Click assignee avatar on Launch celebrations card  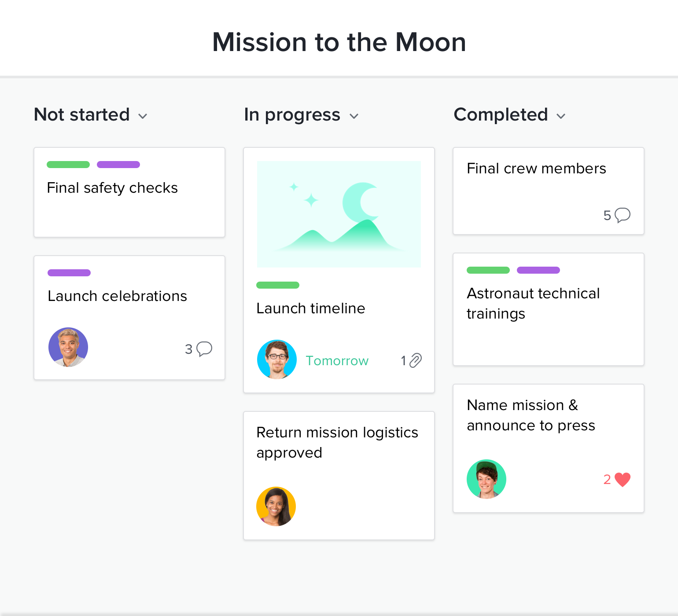tap(68, 347)
